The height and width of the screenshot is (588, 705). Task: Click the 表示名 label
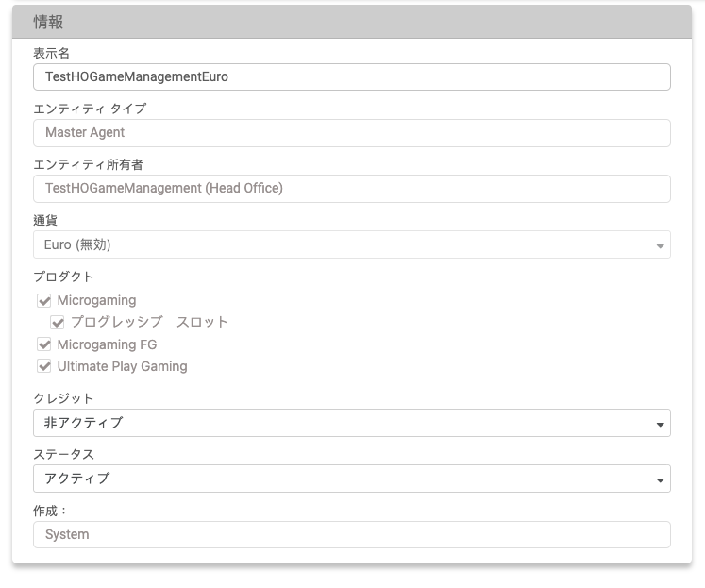point(51,53)
